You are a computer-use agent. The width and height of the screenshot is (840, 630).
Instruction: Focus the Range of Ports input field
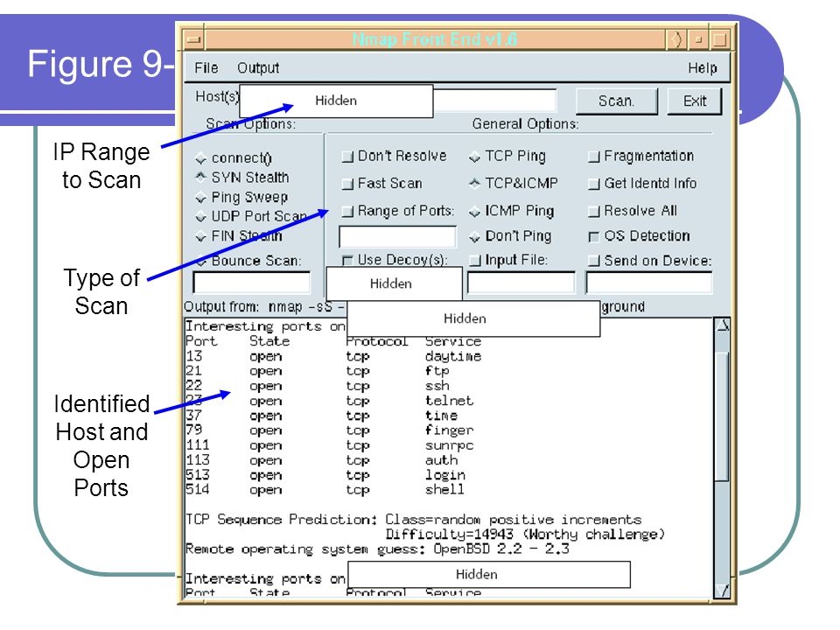(397, 236)
